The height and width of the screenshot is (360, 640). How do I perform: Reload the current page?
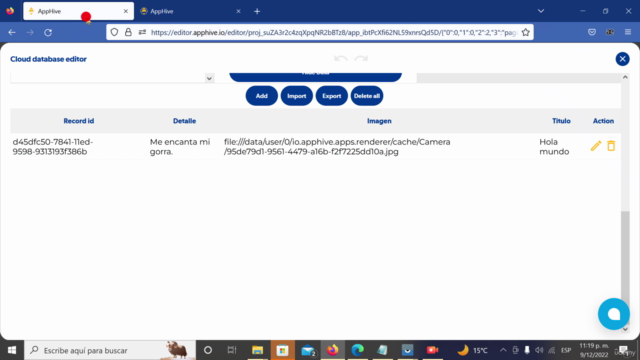click(48, 32)
